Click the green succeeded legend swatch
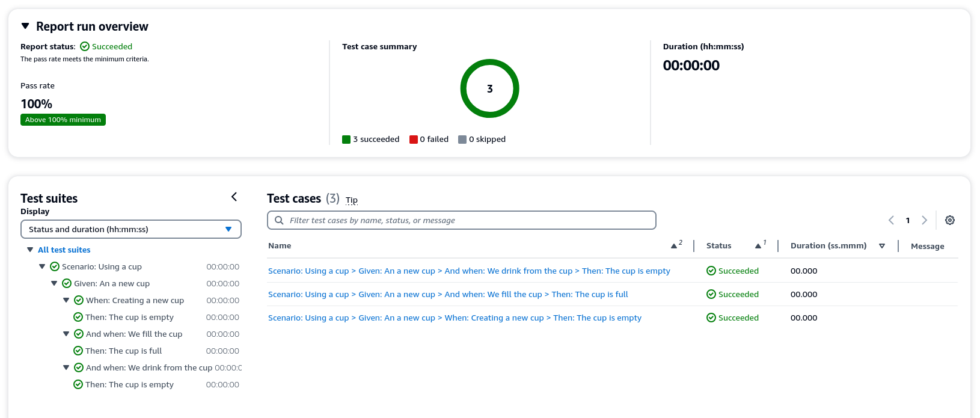 pyautogui.click(x=346, y=140)
